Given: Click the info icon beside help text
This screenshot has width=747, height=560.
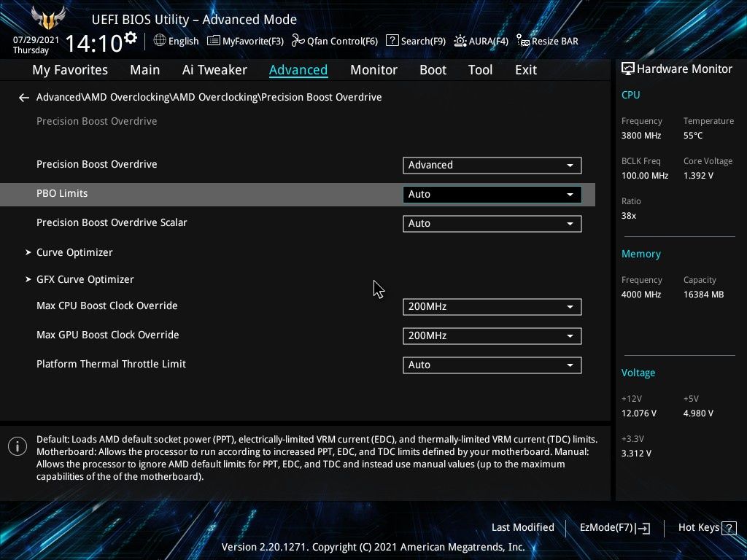Looking at the screenshot, I should point(18,446).
